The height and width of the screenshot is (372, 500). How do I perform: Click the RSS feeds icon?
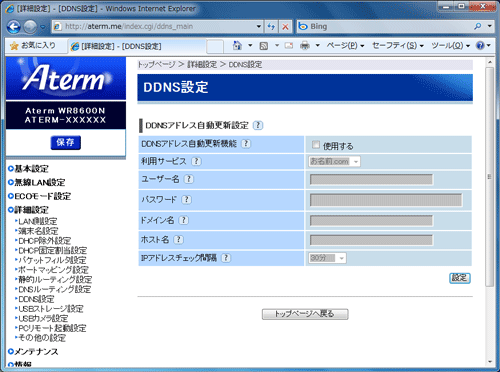264,46
